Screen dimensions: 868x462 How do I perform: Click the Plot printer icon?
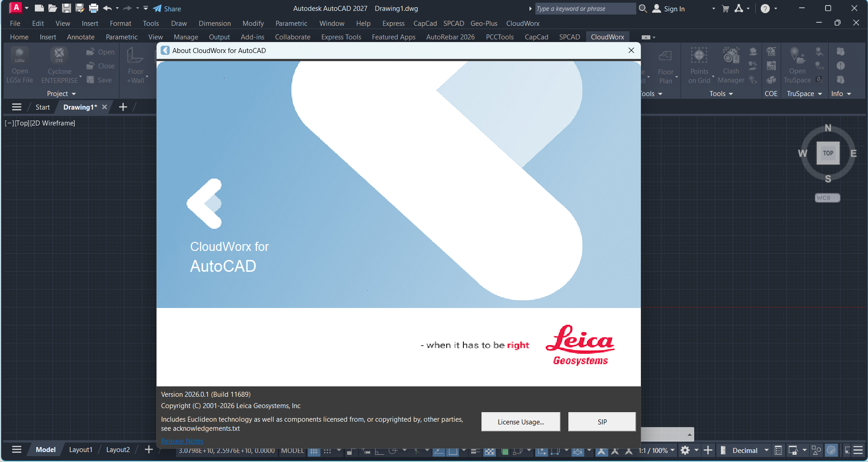tap(94, 8)
